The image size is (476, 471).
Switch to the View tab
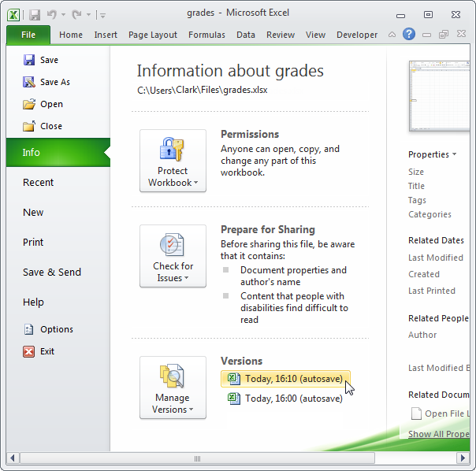click(x=315, y=35)
